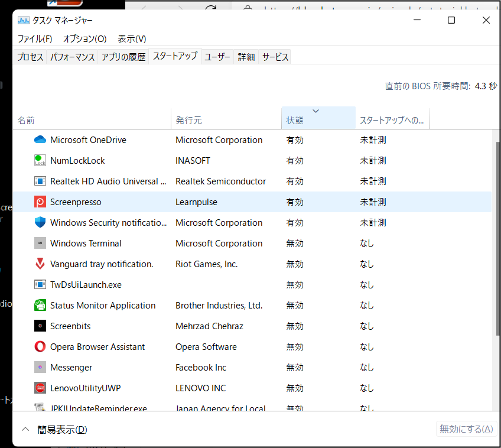This screenshot has width=501, height=448.
Task: Select the LenovoUtilityUWP entry name
Action: (x=85, y=388)
